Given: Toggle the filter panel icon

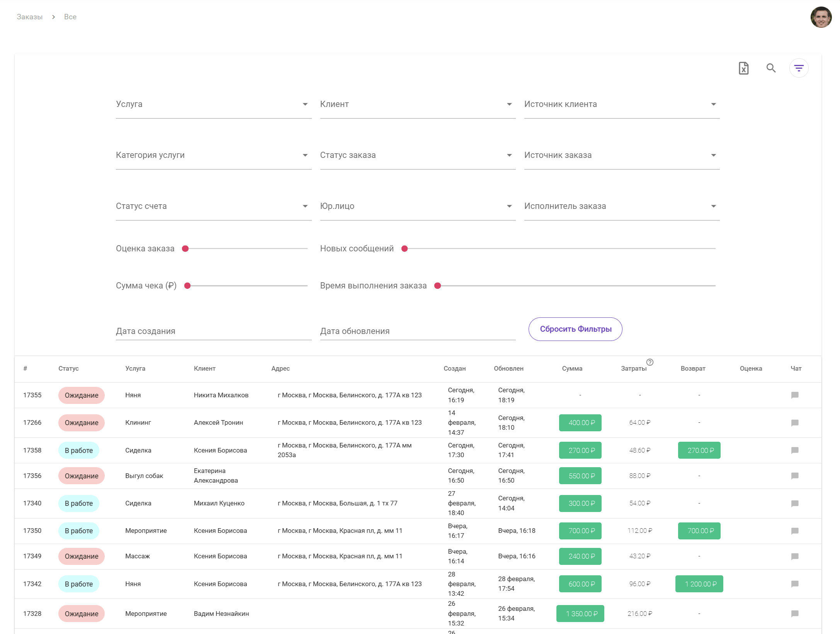Looking at the screenshot, I should (x=799, y=68).
